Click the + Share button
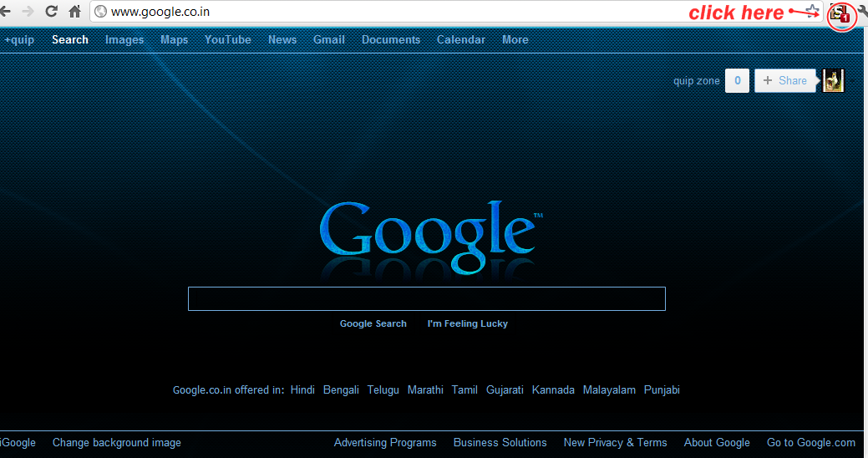 (785, 81)
